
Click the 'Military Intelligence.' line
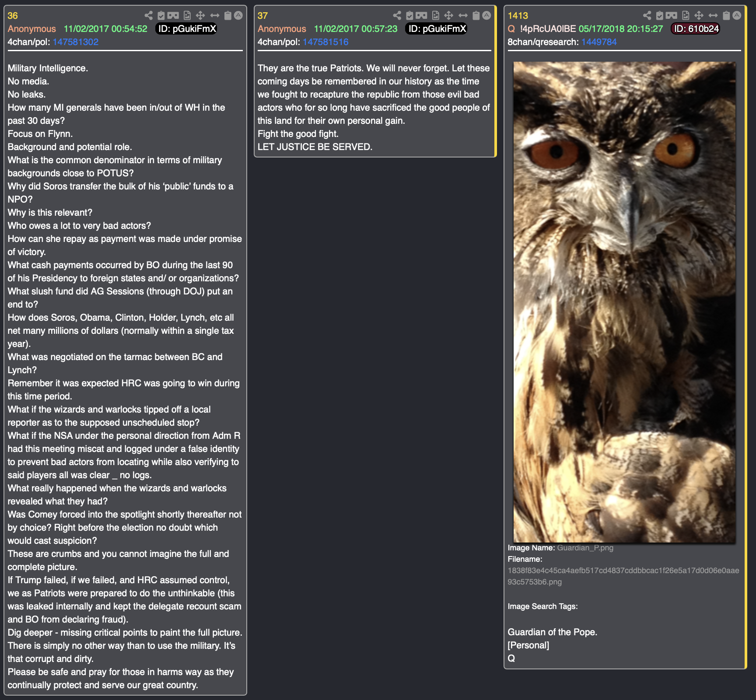coord(48,68)
